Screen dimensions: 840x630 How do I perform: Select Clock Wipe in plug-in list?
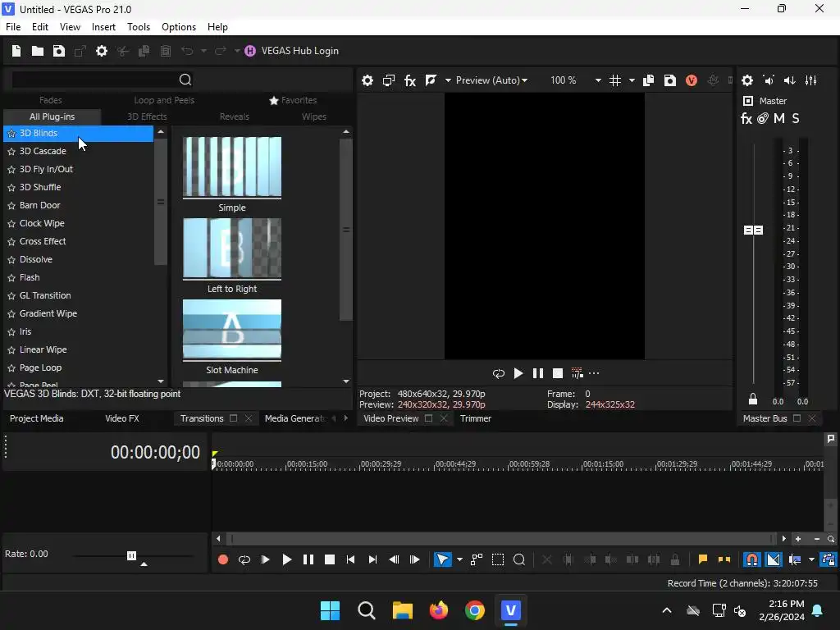tap(42, 223)
